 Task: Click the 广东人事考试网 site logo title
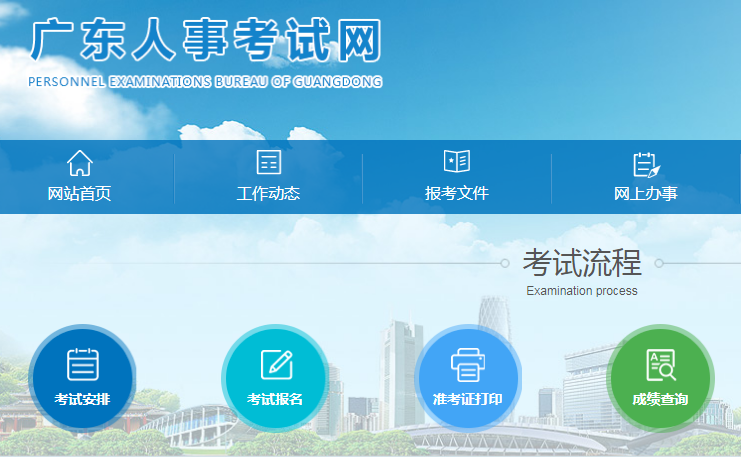[205, 40]
